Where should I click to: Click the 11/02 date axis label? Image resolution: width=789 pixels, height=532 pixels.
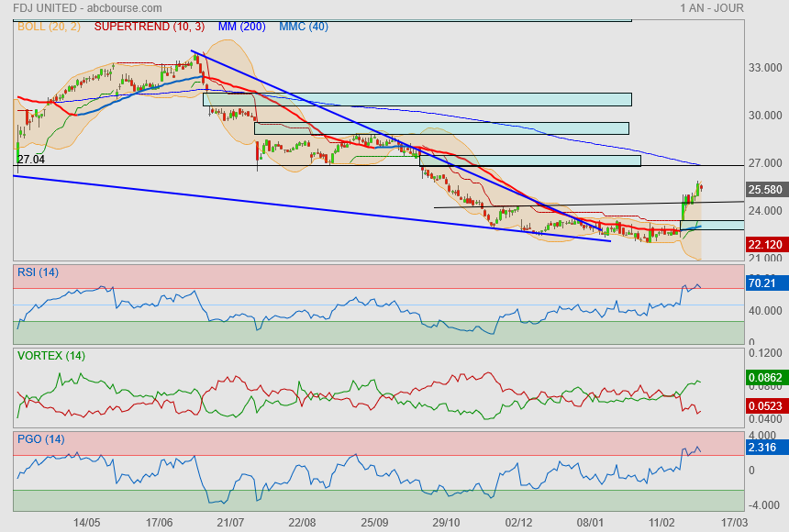pyautogui.click(x=661, y=523)
